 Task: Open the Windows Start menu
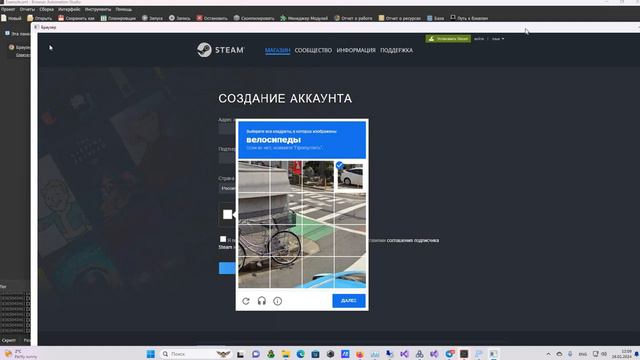(x=151, y=354)
